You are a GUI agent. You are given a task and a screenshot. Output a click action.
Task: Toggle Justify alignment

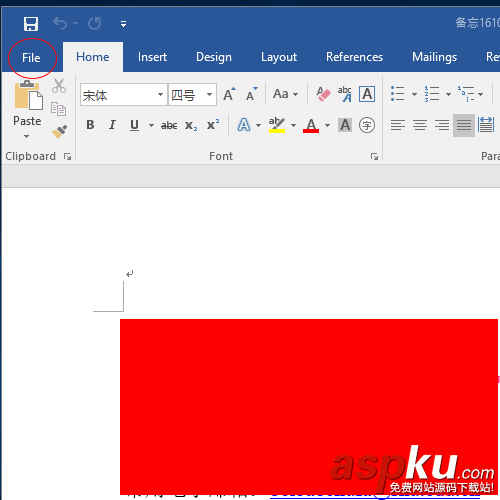coord(464,125)
